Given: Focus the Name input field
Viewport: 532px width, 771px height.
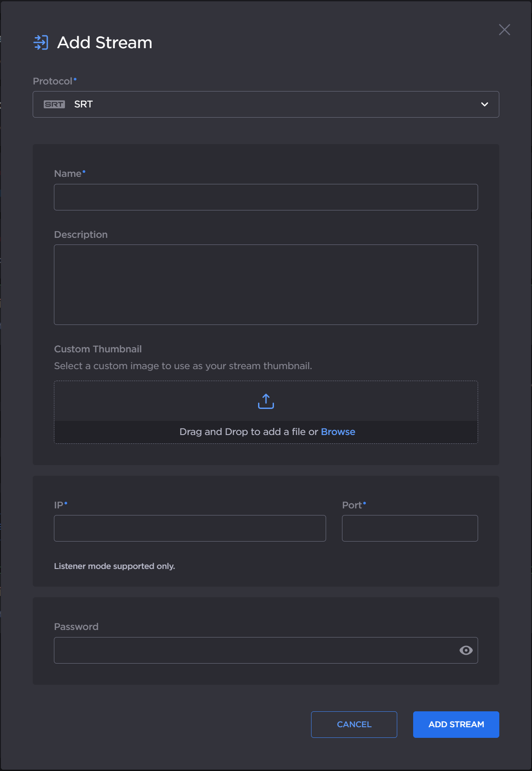Looking at the screenshot, I should tap(266, 197).
